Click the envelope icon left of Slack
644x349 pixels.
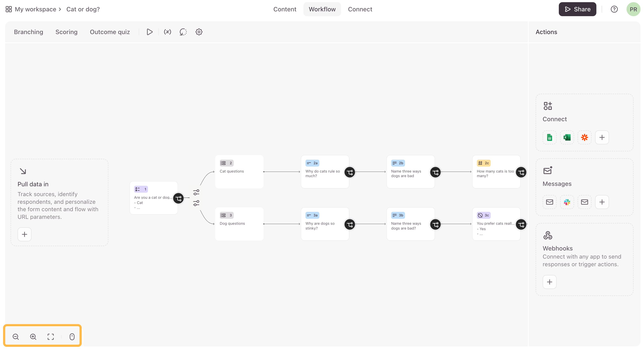549,202
